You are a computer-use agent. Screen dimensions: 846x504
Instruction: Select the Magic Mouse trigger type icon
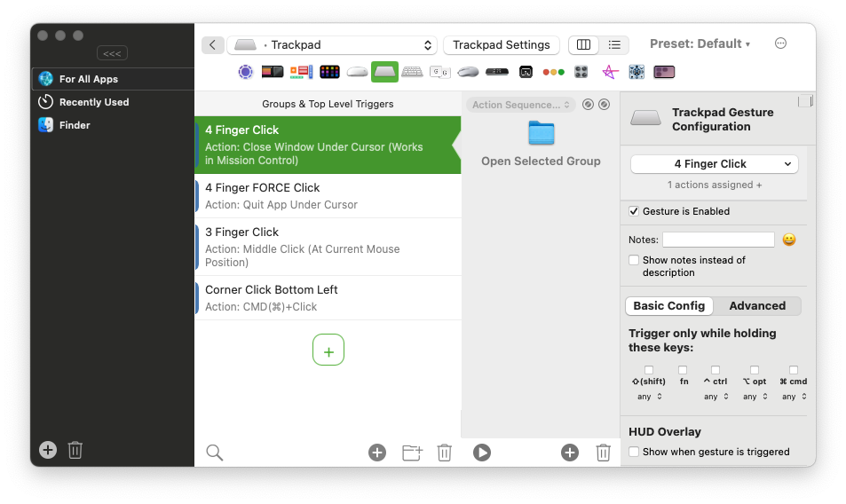pos(357,72)
